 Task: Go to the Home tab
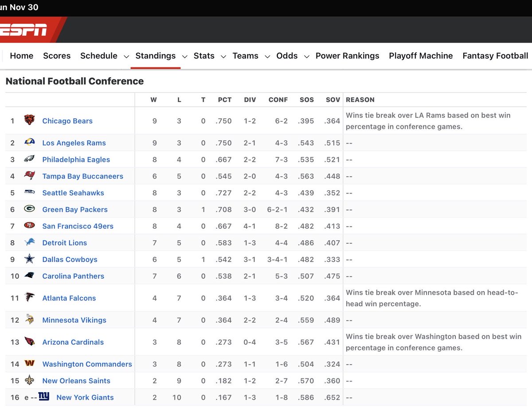(22, 56)
